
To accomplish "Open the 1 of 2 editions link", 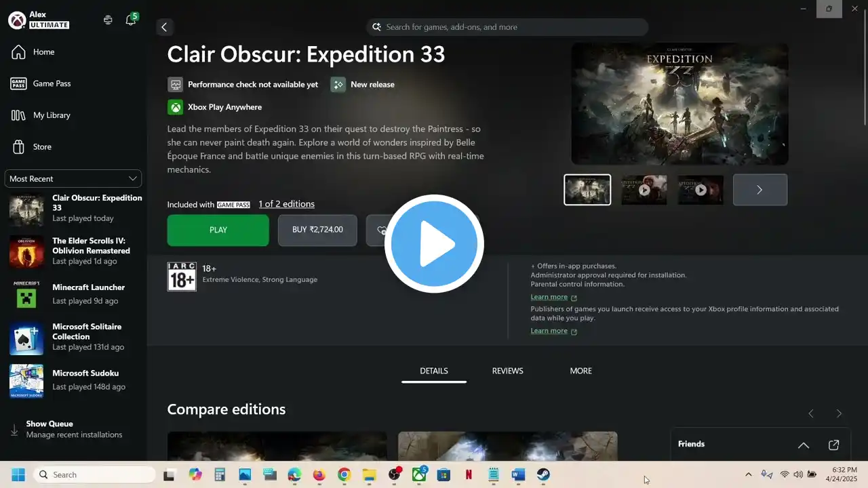I will [286, 204].
